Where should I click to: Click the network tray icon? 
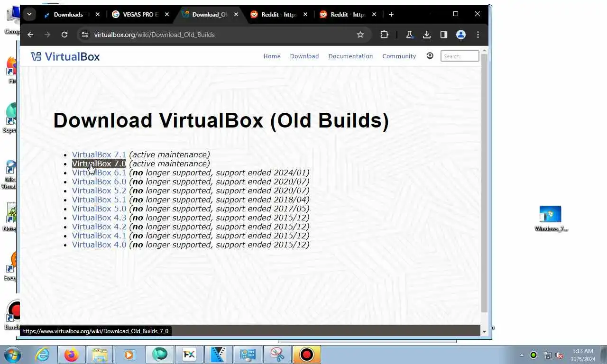547,355
